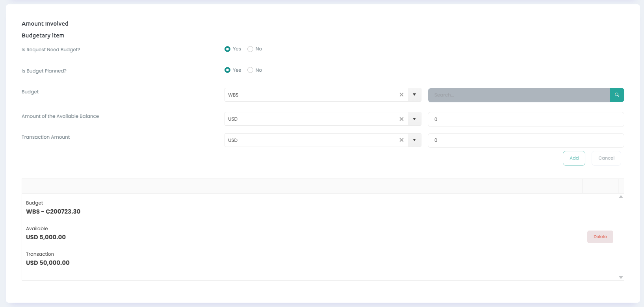Clear the WBS budget selection
Viewport: 644px width, 307px height.
(x=401, y=95)
